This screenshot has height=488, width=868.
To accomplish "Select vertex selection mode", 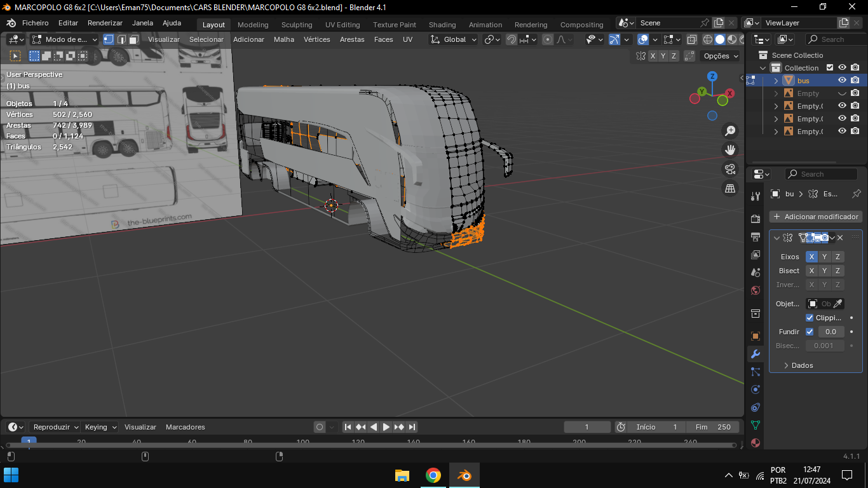I will [x=109, y=39].
